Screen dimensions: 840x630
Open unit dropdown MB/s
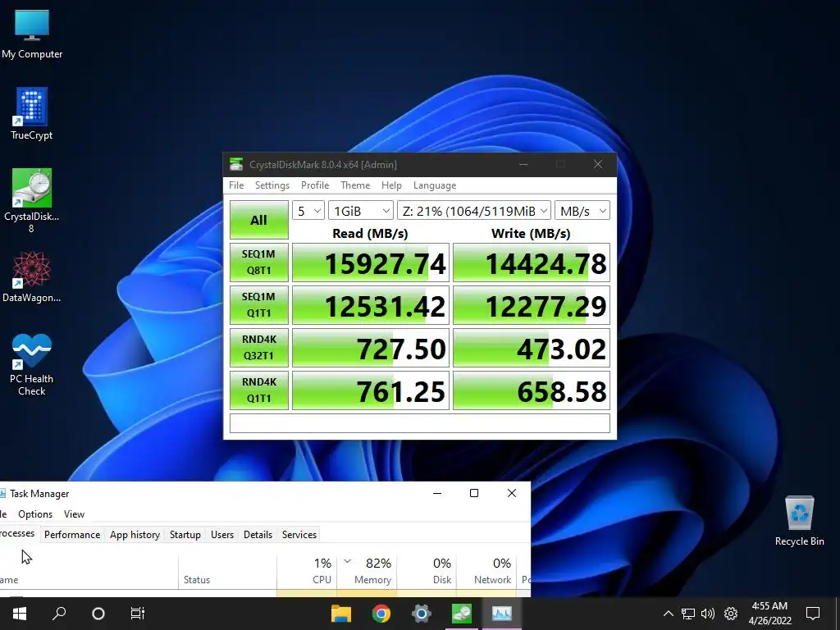pos(582,211)
